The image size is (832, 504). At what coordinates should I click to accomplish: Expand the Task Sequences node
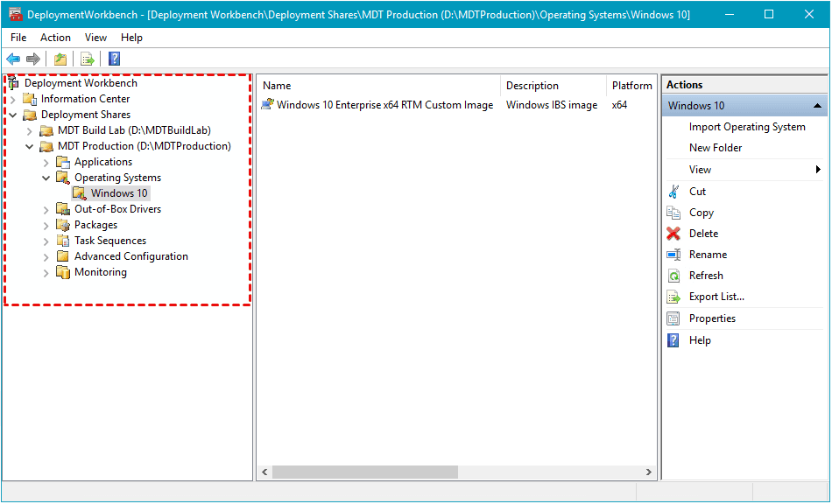46,241
